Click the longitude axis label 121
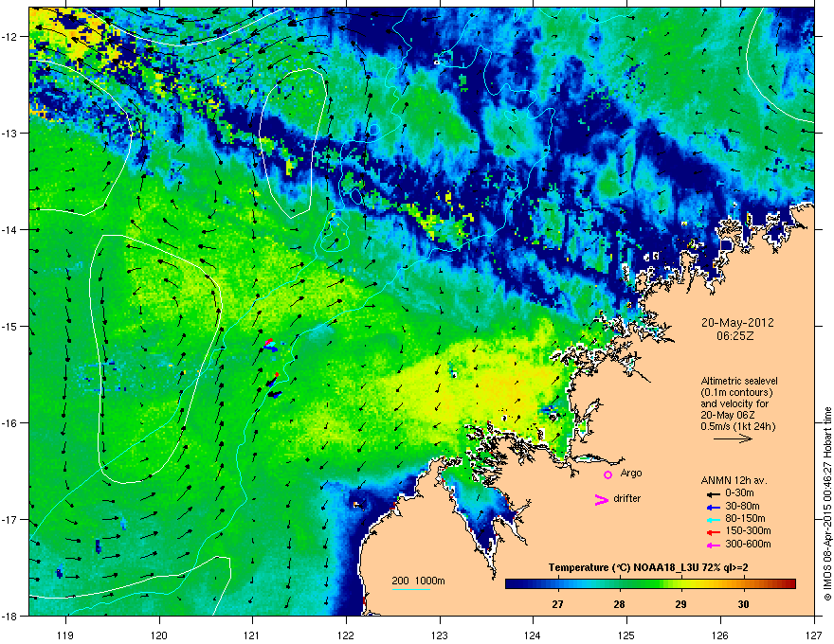This screenshot has height=644, width=834. (x=252, y=635)
